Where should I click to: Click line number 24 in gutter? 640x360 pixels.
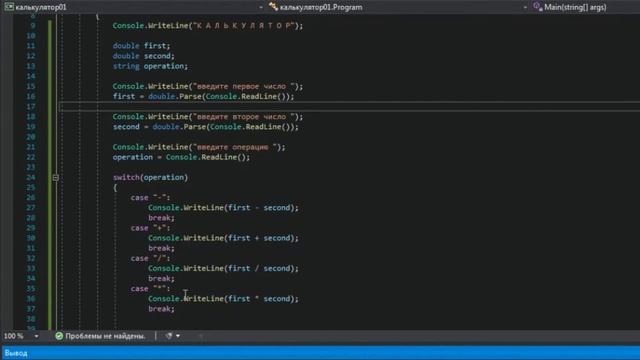point(31,178)
